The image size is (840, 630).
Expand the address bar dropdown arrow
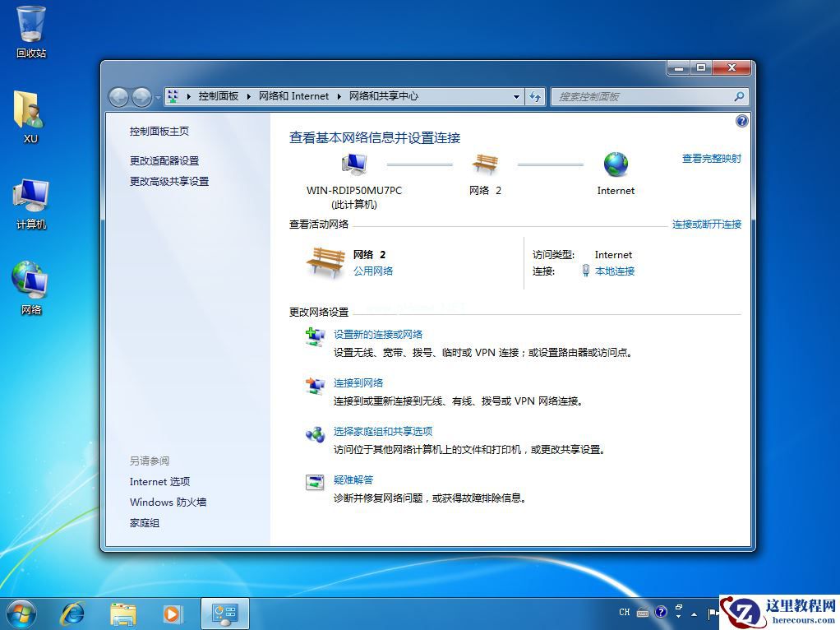[x=515, y=96]
